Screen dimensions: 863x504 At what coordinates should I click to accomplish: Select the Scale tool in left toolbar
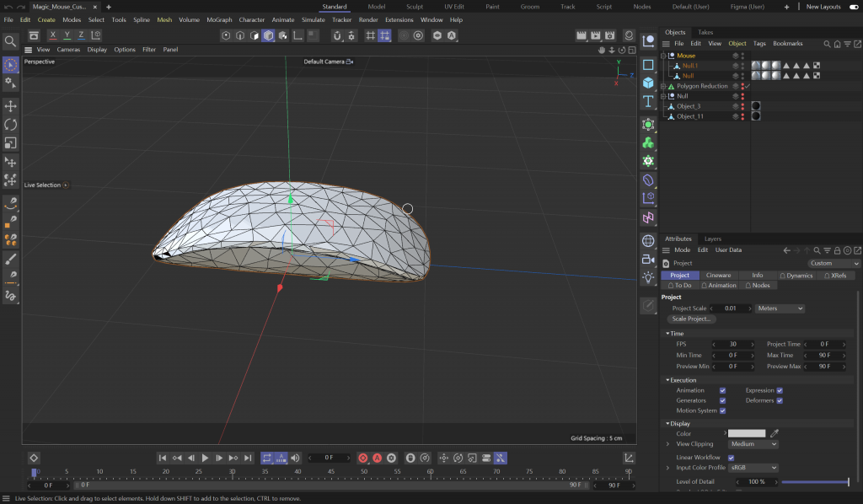coord(10,143)
